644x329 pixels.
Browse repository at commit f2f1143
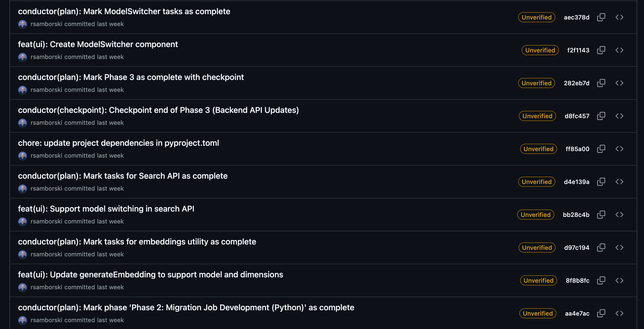[x=619, y=50]
